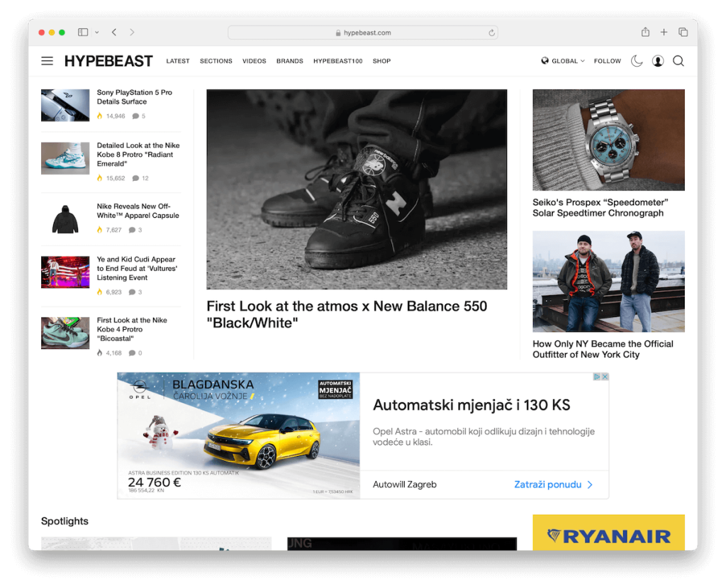Image resolution: width=726 pixels, height=588 pixels.
Task: Open the BRANDS nav item
Action: coord(289,61)
